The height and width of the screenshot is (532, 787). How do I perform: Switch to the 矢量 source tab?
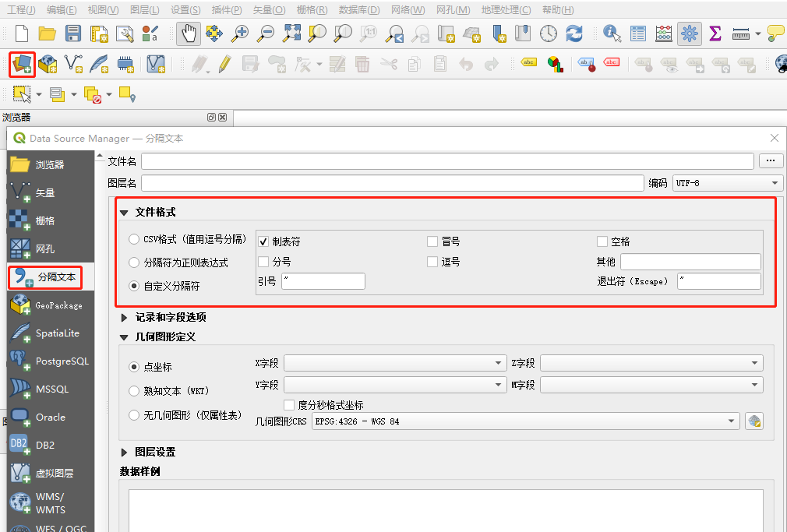click(x=51, y=192)
